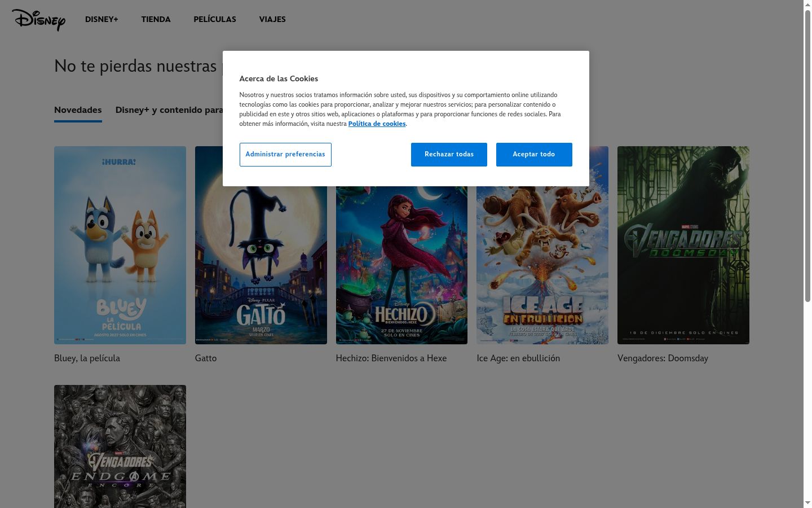Click the scrollbar down arrow
Viewport: 812px width, 508px height.
807,503
